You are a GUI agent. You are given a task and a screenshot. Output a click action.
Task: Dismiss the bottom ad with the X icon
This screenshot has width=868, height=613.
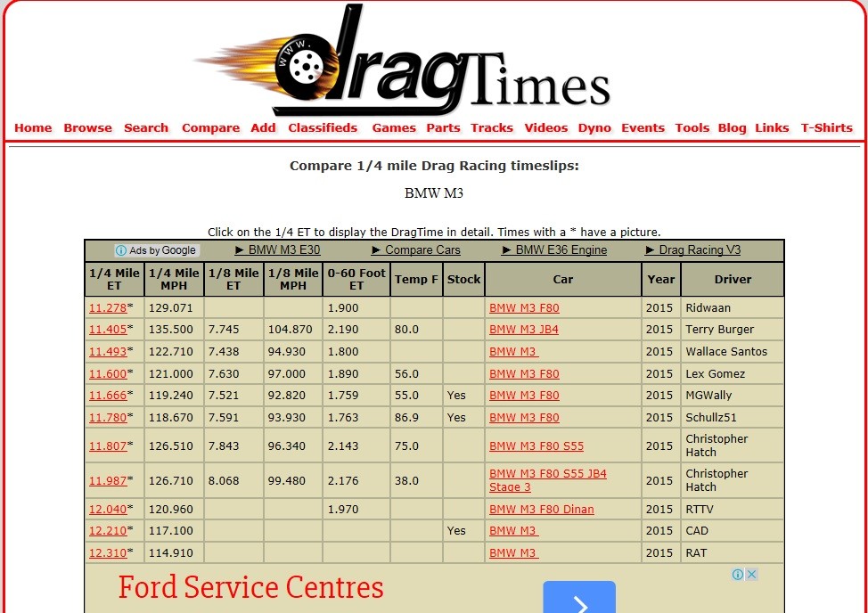[x=749, y=575]
